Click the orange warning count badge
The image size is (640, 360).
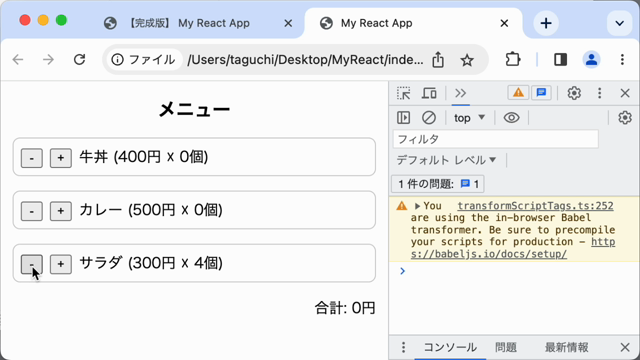click(x=518, y=93)
